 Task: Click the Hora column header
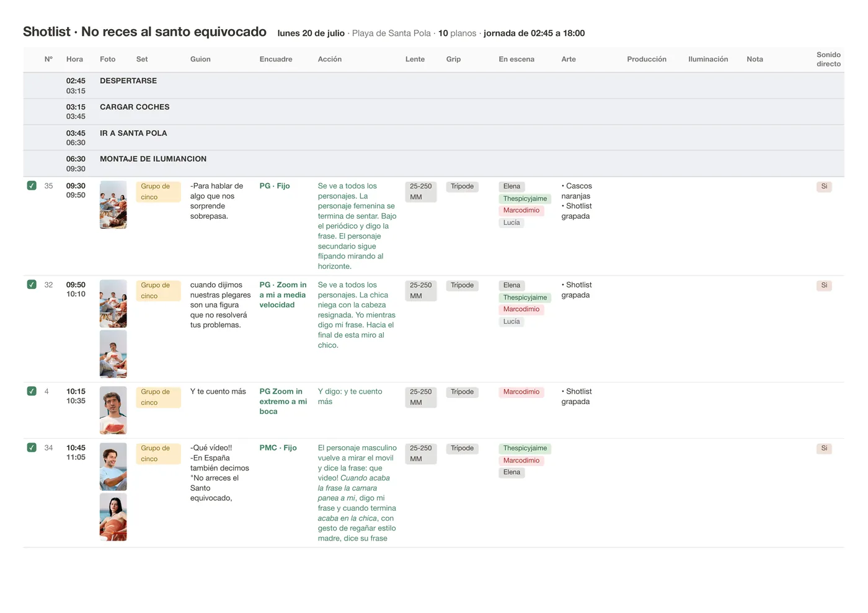(x=74, y=60)
